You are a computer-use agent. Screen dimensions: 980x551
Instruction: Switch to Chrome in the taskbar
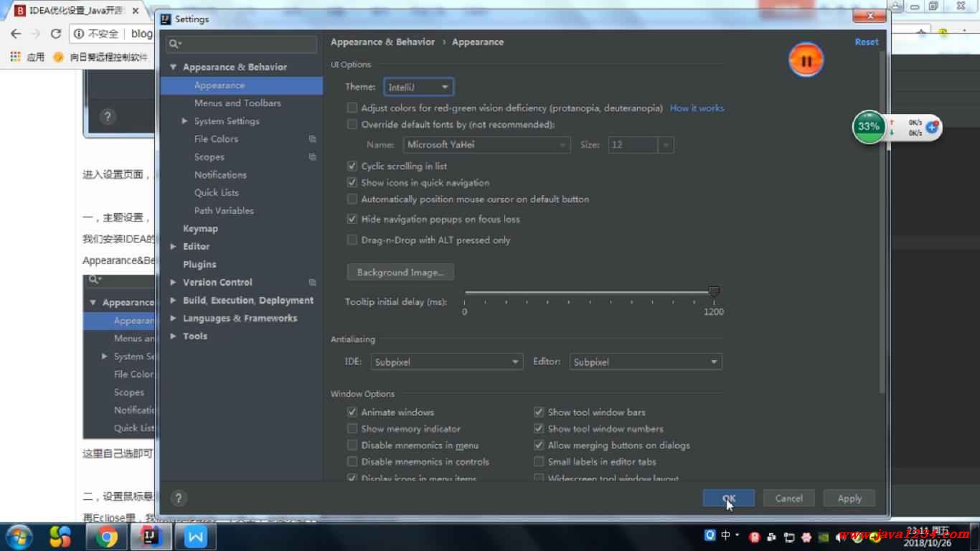point(107,537)
